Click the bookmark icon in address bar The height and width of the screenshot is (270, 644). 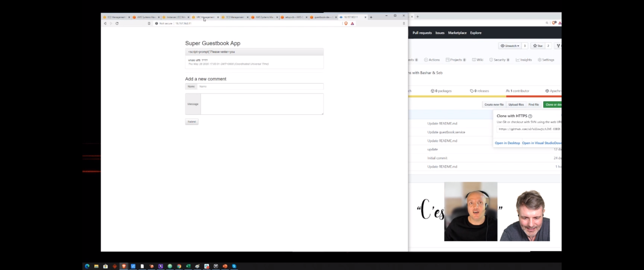149,23
